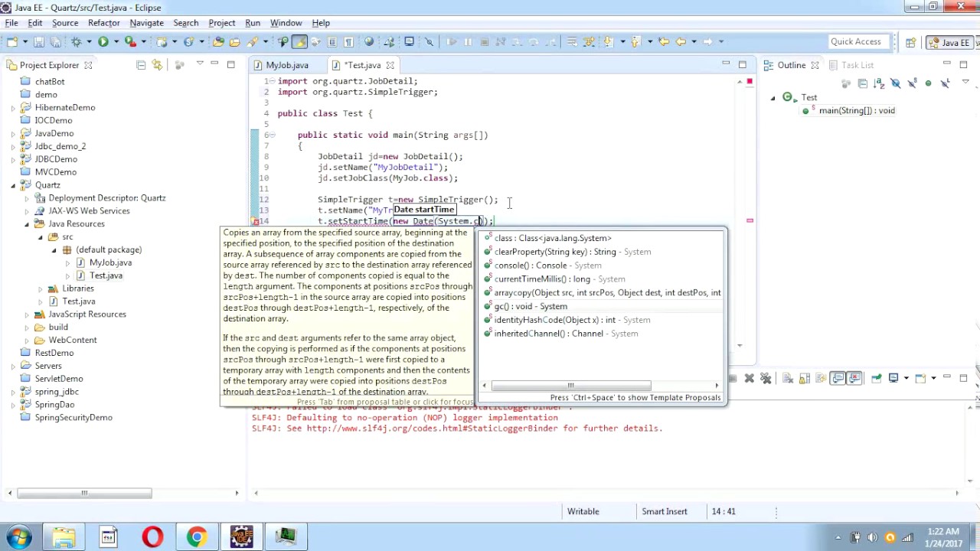Open the Outline View Menu triangle
Viewport: 980px width, 551px height.
pyautogui.click(x=965, y=81)
